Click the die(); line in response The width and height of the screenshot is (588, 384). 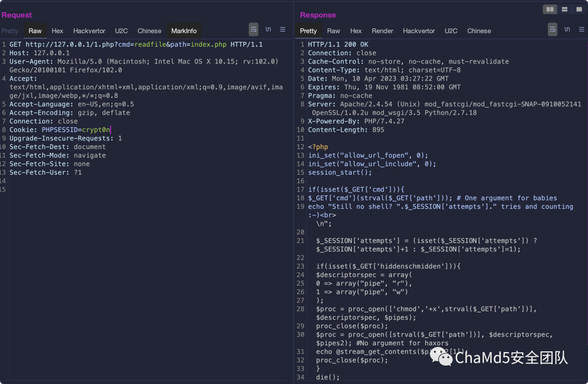coord(328,377)
